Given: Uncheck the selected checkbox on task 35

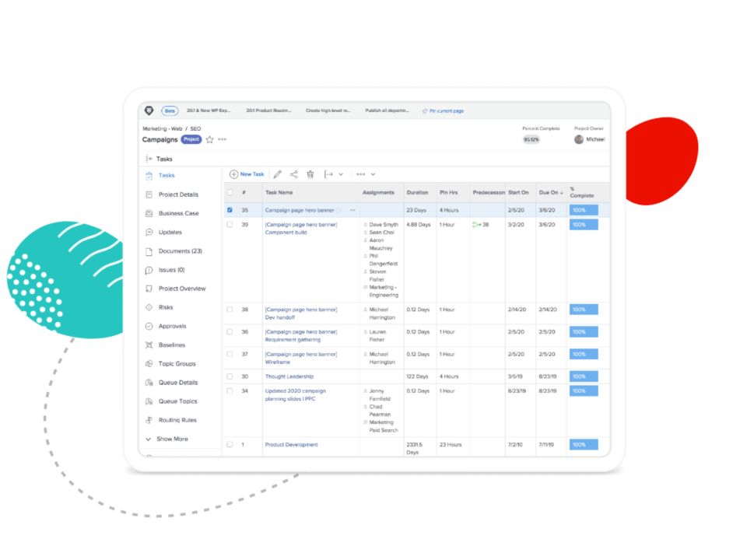Looking at the screenshot, I should click(230, 210).
